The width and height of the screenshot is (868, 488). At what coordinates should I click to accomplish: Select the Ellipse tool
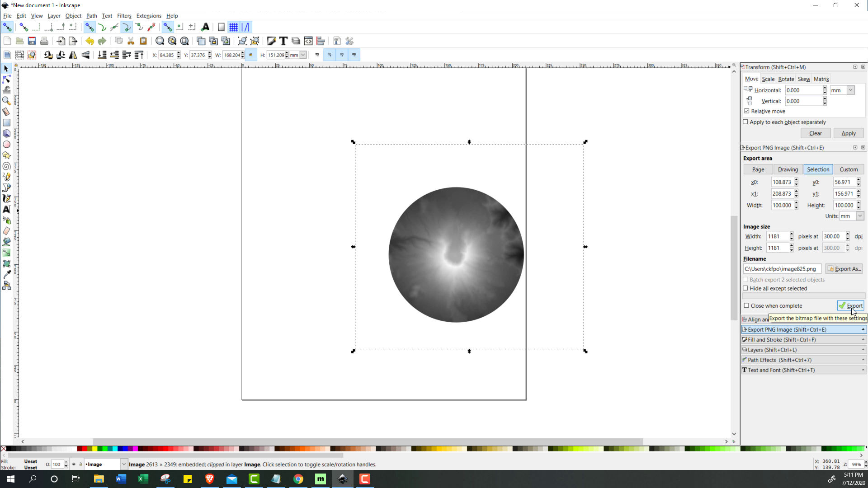[6, 144]
